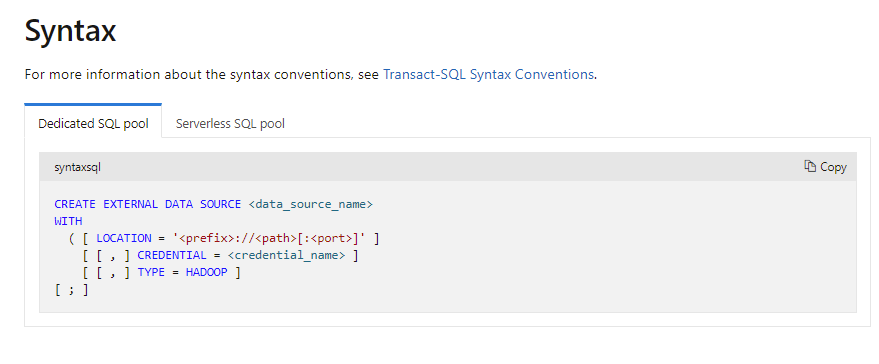
Task: Click the 'For more information' intro text
Action: tap(202, 74)
